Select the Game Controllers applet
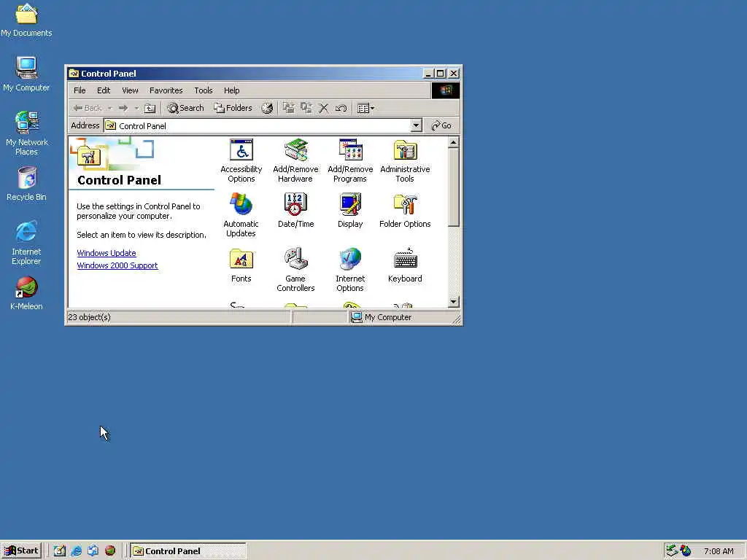Screen dimensions: 747x560 pos(295,269)
